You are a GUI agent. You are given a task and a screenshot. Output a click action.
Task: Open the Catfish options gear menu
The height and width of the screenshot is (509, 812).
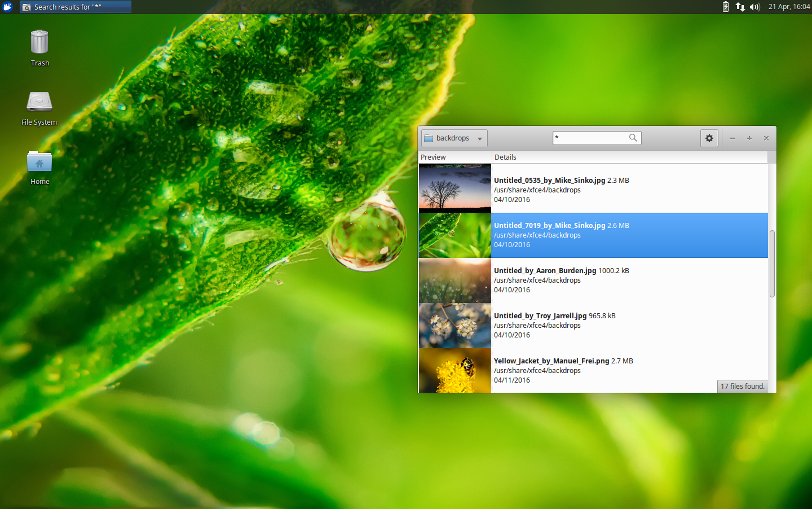coord(709,138)
